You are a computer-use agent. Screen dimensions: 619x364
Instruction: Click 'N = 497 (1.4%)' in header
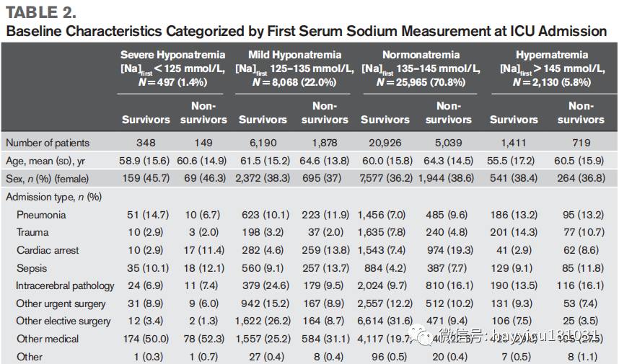(x=172, y=82)
